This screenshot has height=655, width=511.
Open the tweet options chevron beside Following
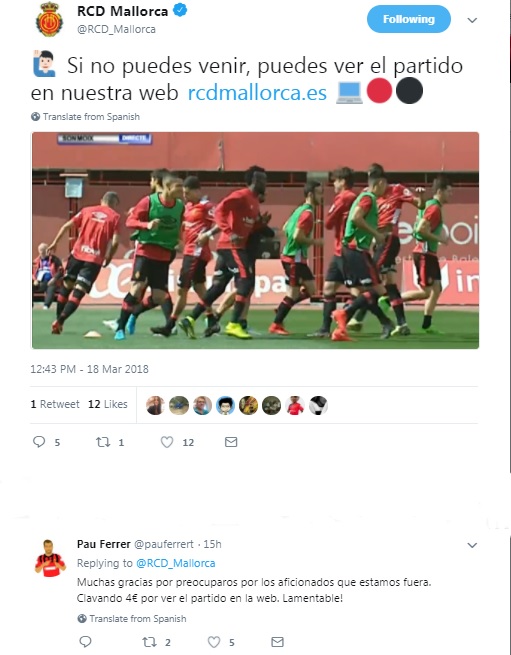pos(472,20)
